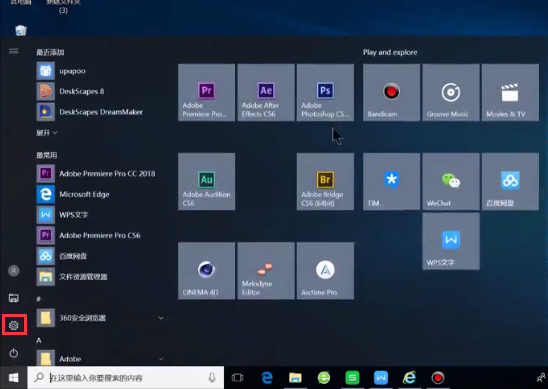Click the Windows Start button
Viewport: 548px width, 389px height.
click(13, 377)
